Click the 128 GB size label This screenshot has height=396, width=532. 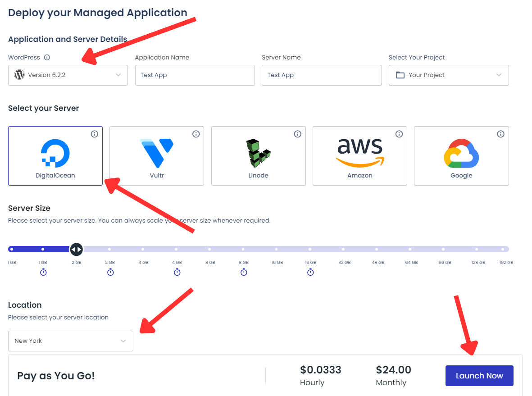click(x=478, y=263)
